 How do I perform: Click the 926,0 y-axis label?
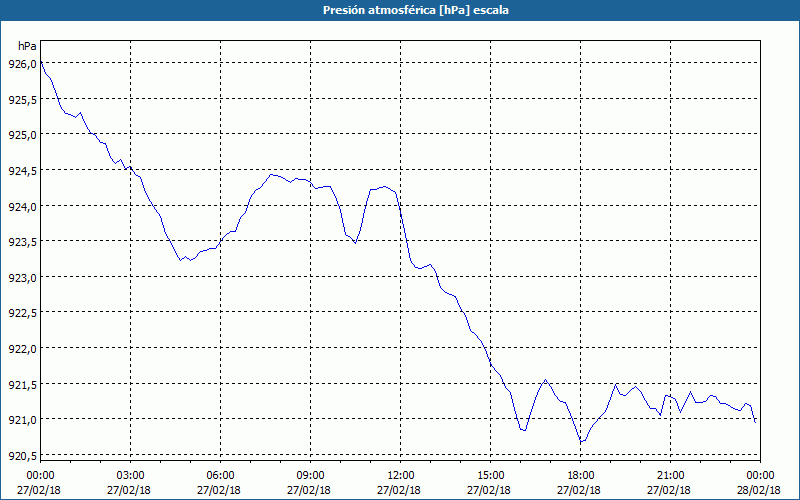pos(22,64)
